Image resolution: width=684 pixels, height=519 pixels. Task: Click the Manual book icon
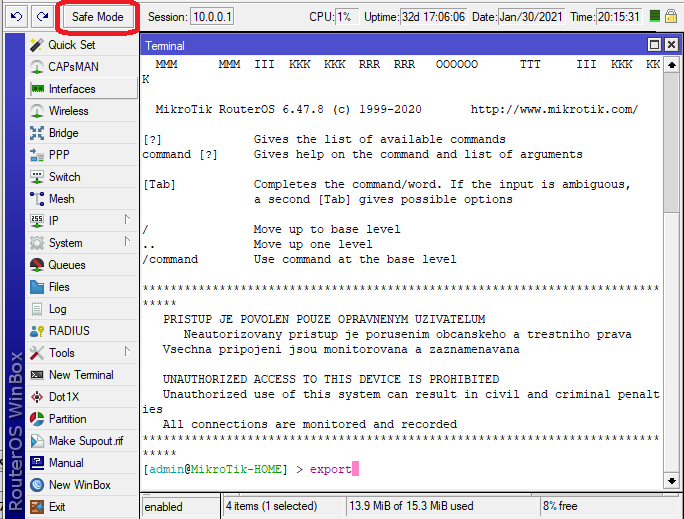[x=37, y=463]
